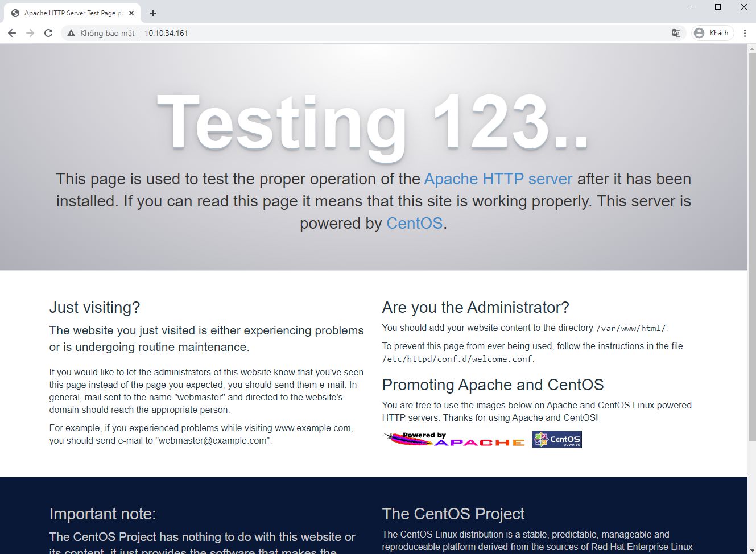
Task: Reload the page with the refresh icon
Action: (48, 33)
